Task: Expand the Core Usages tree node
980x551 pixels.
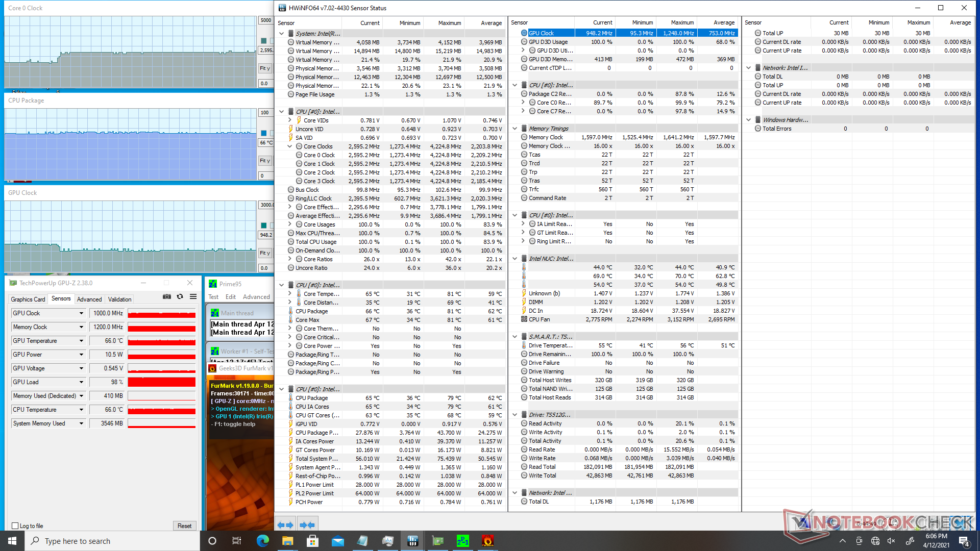Action: [290, 224]
